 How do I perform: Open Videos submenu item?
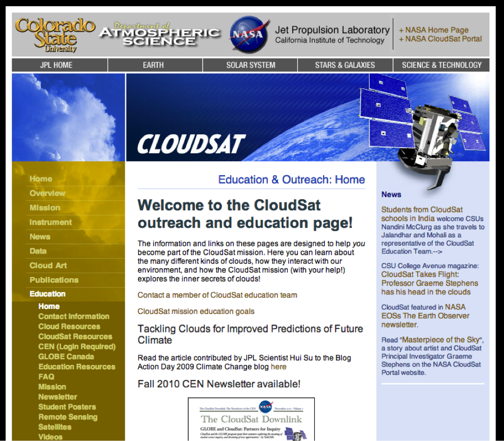(50, 437)
